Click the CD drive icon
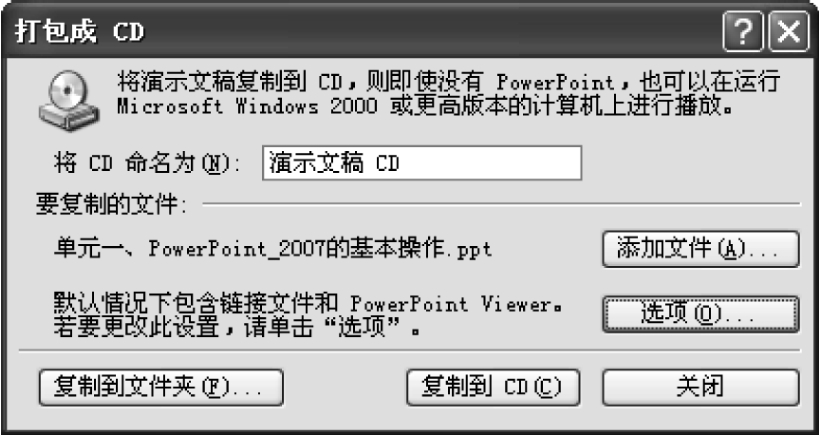Screen dimensions: 819x435 [x=68, y=100]
